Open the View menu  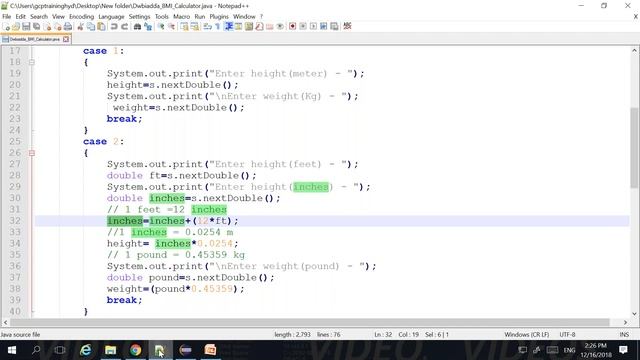click(x=58, y=17)
